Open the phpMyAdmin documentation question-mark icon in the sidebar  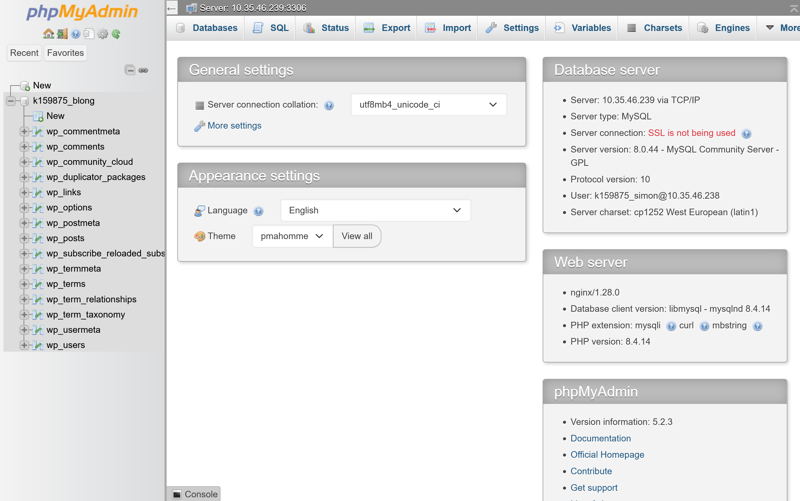coord(75,34)
